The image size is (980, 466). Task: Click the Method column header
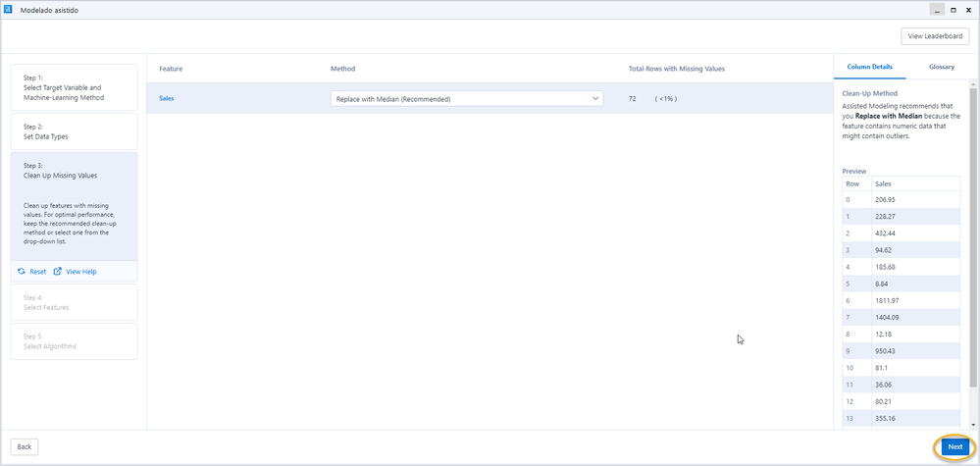342,69
